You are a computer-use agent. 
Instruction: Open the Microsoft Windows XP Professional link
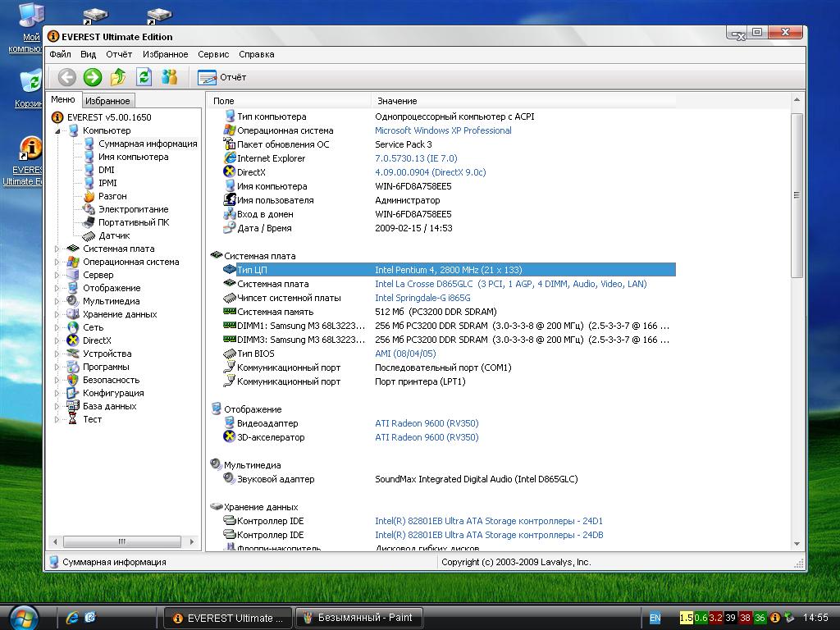coord(443,130)
